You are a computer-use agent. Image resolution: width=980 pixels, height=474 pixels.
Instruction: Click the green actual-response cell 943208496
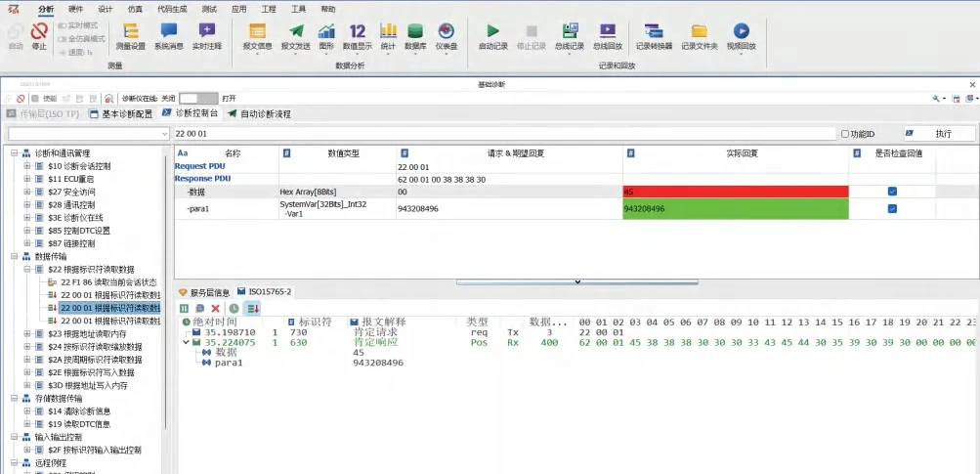tap(736, 209)
